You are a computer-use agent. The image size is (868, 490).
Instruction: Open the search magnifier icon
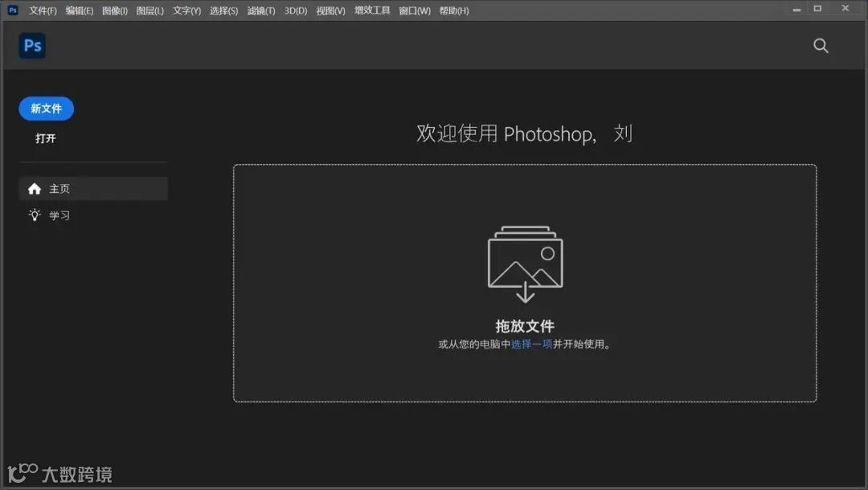coord(821,45)
